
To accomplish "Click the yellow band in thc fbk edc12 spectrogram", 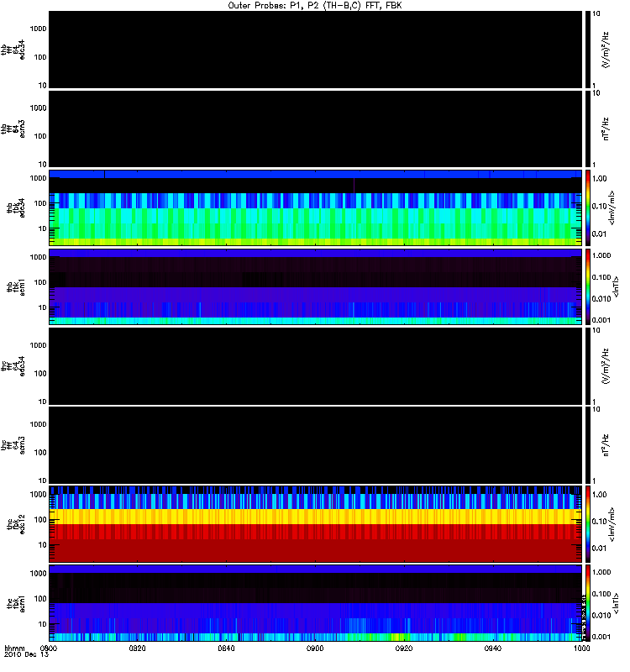I will point(315,517).
